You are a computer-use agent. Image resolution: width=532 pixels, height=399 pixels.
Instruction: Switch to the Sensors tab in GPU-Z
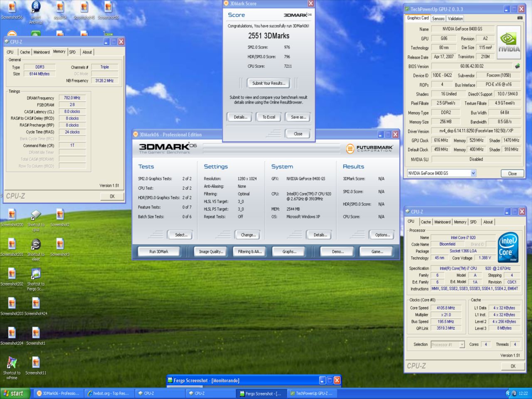[x=438, y=18]
